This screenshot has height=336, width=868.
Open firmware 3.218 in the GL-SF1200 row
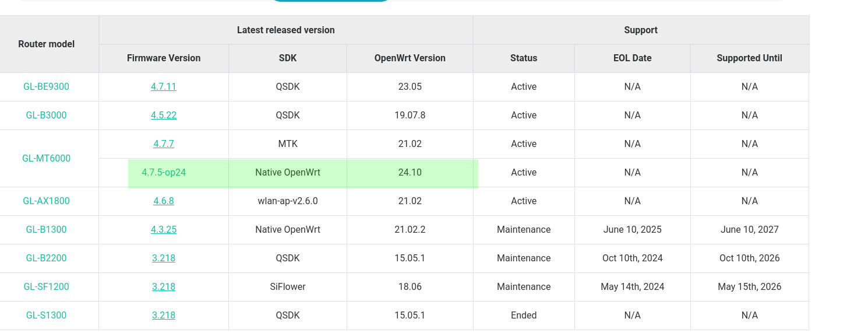click(x=164, y=287)
